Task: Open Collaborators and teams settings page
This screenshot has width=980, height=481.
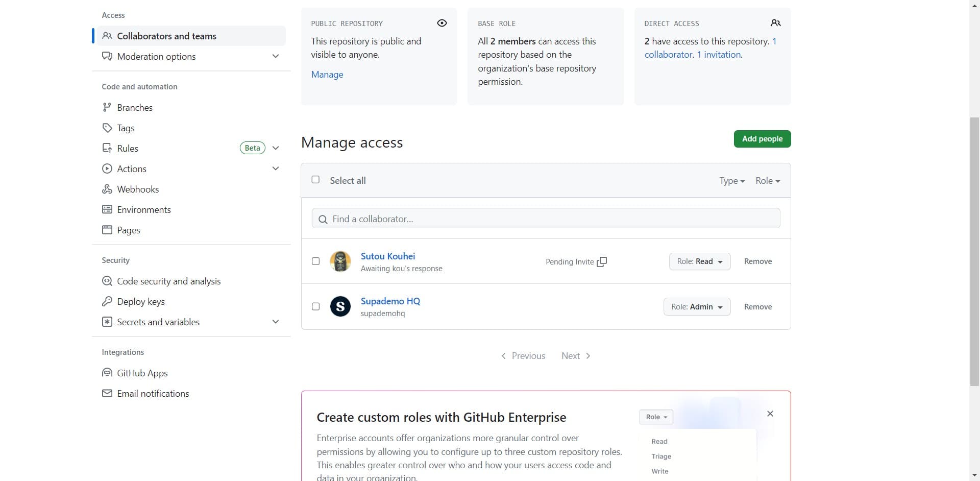Action: pos(166,36)
